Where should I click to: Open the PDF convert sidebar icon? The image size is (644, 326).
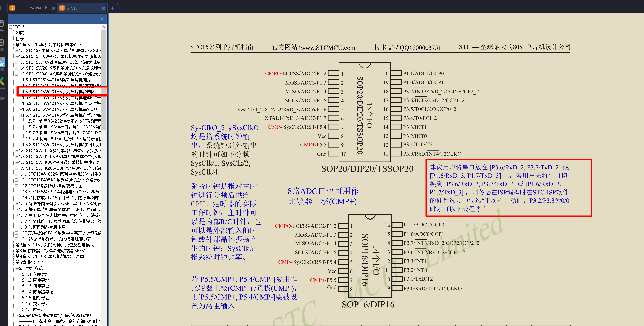coord(2,62)
